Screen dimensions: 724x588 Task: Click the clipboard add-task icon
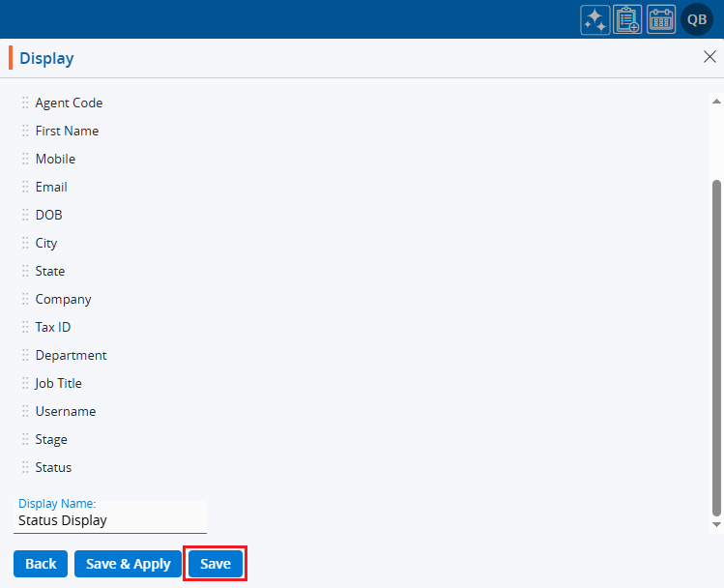628,19
